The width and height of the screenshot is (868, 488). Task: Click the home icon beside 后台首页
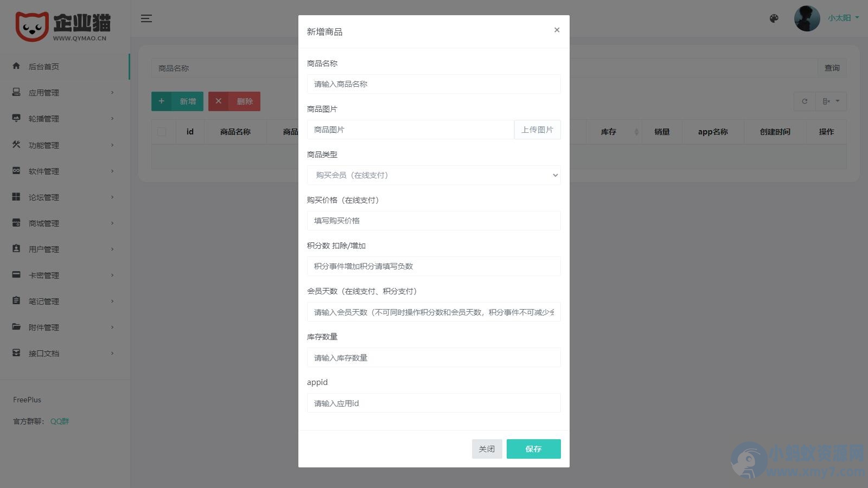point(16,66)
